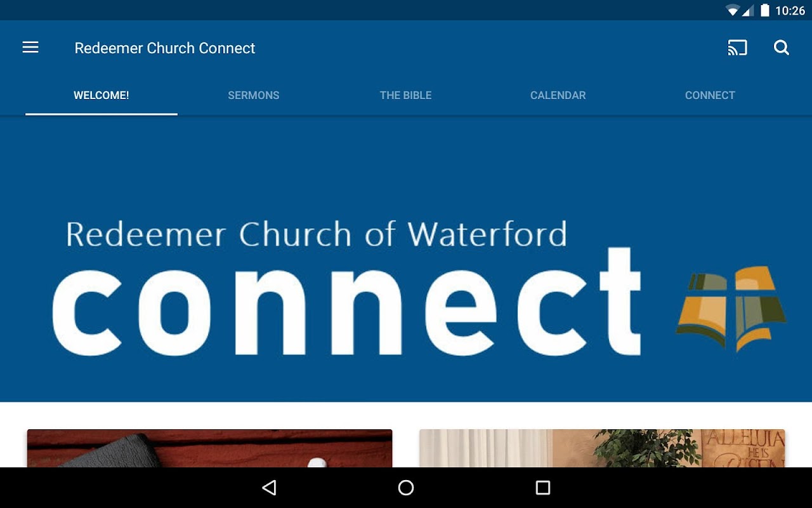
Task: Tap the battery status icon
Action: (x=765, y=10)
